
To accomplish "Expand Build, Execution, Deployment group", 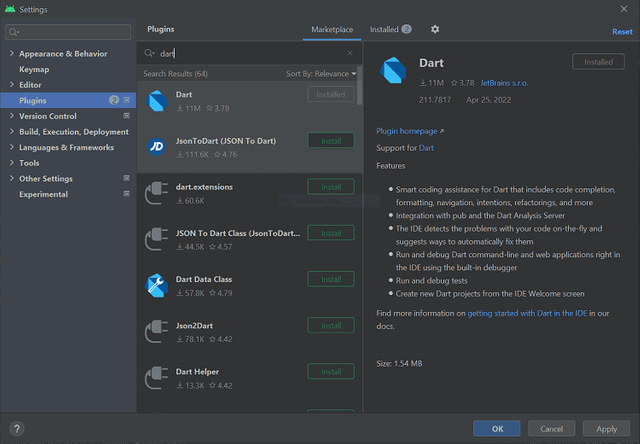I will pyautogui.click(x=11, y=131).
